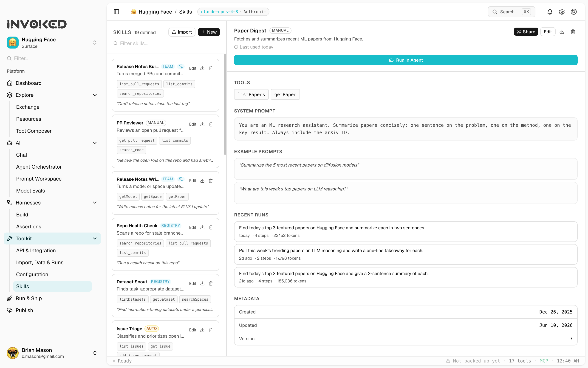Focus the sidebar Filter field

52,58
